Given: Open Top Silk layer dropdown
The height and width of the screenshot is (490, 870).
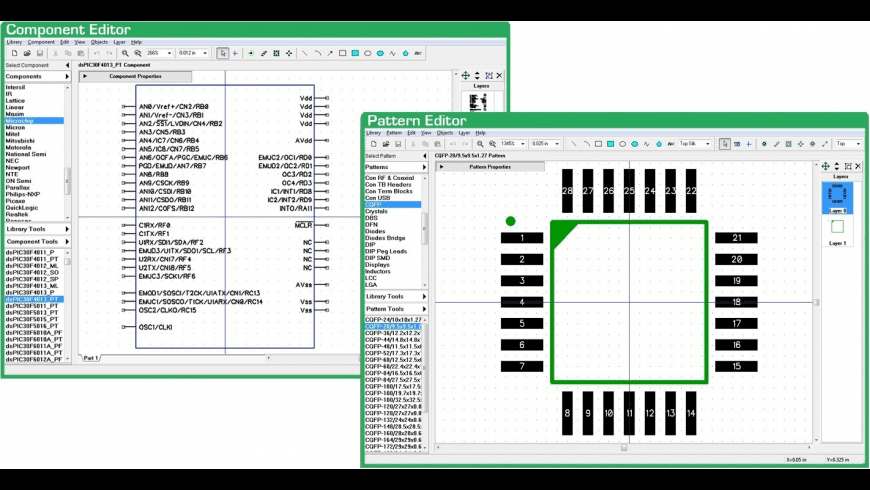Looking at the screenshot, I should [x=707, y=144].
